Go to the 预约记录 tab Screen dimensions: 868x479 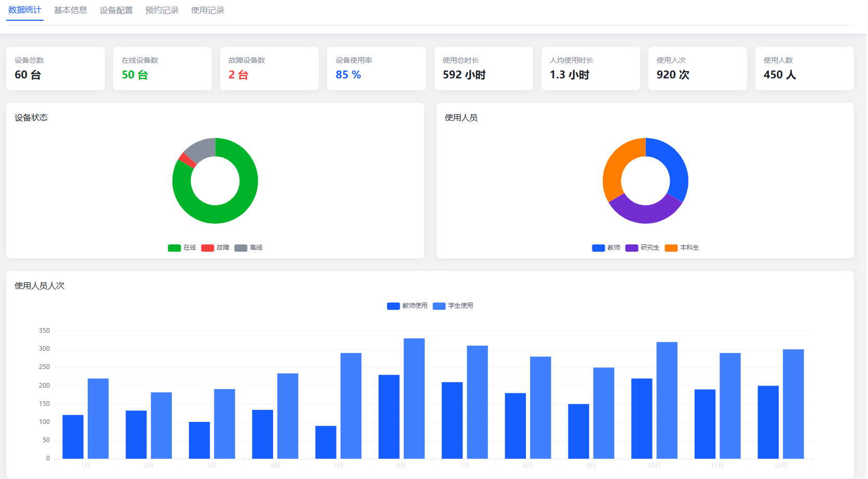click(x=162, y=10)
